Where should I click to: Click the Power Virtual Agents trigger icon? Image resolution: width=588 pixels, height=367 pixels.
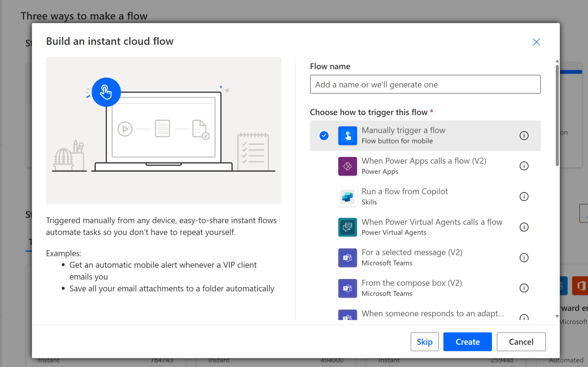point(347,227)
